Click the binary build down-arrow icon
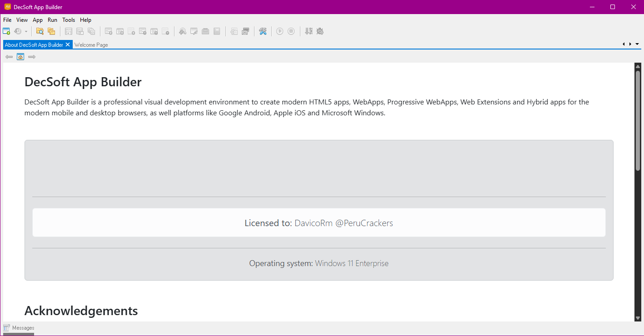The image size is (644, 336). tap(309, 31)
